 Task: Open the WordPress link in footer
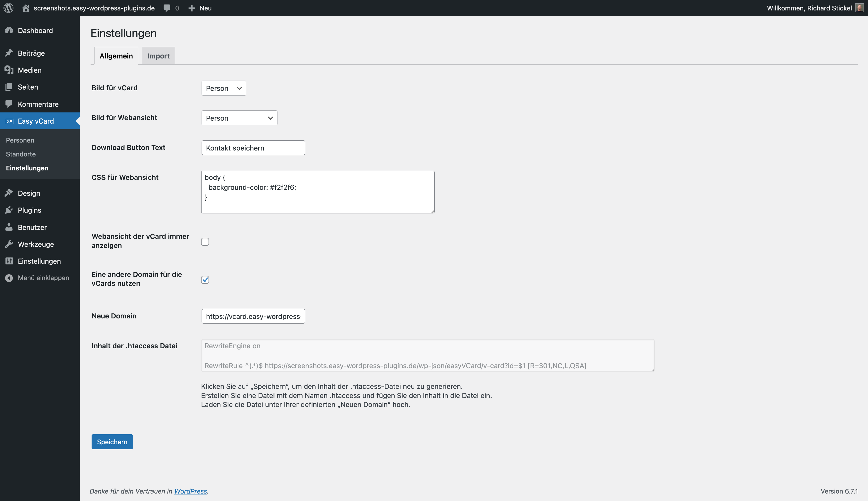pos(190,491)
